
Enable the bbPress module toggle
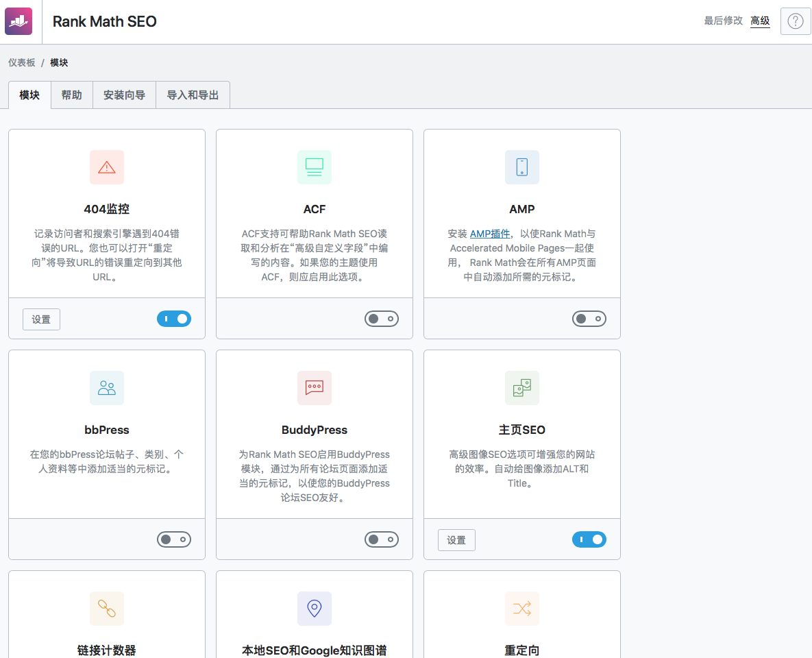click(174, 539)
